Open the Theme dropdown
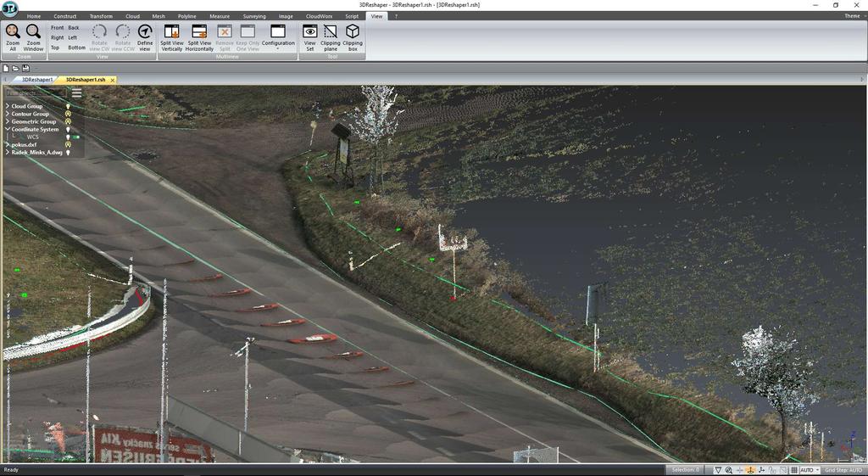 pos(853,16)
